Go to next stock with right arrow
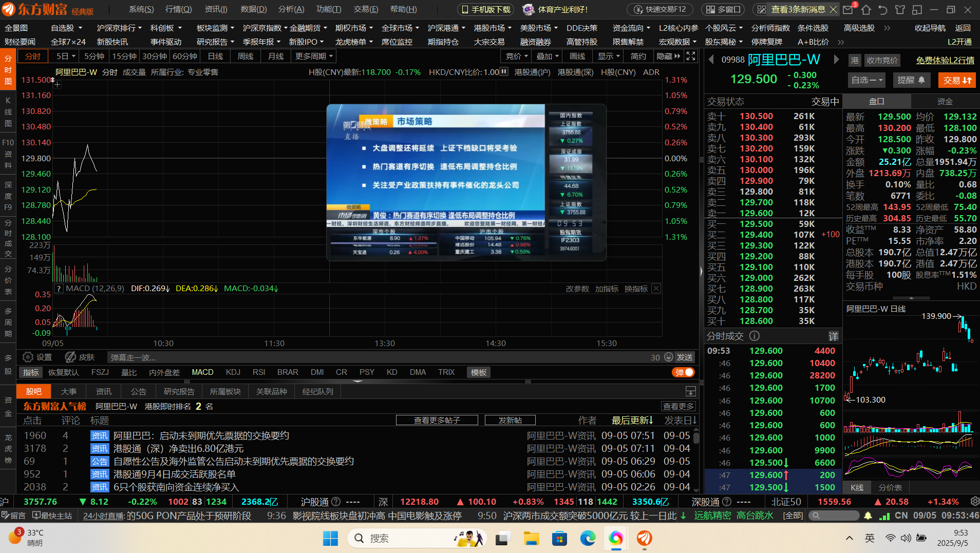980x553 pixels. pyautogui.click(x=836, y=60)
